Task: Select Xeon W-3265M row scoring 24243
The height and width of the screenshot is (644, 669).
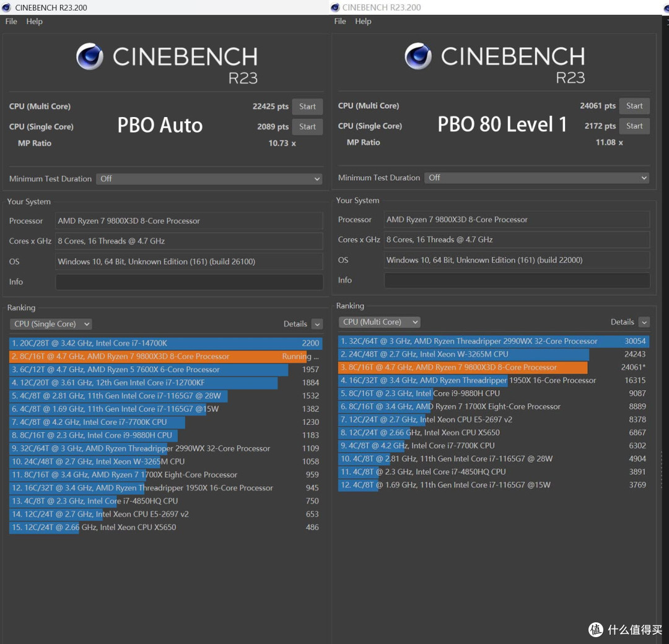Action: click(x=494, y=354)
